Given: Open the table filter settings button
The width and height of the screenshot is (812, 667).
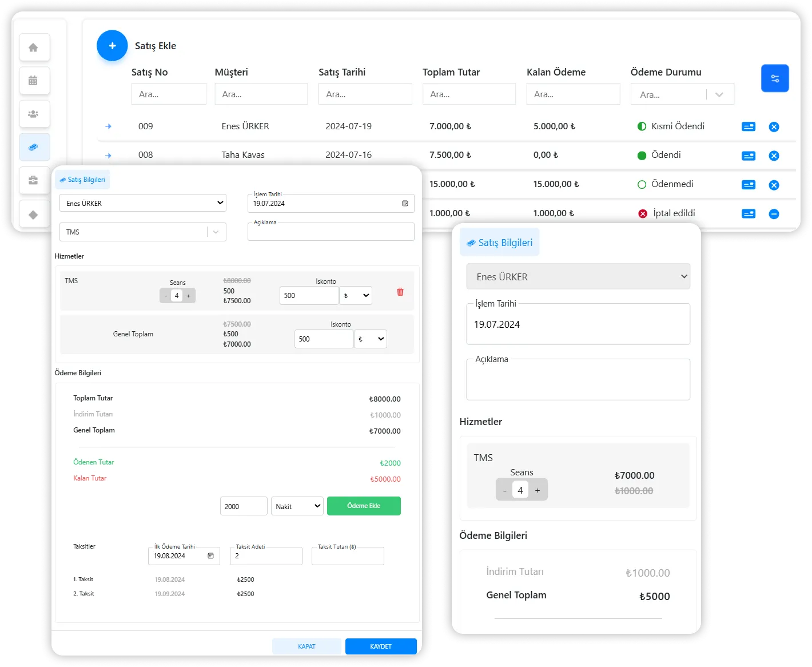Looking at the screenshot, I should (775, 78).
